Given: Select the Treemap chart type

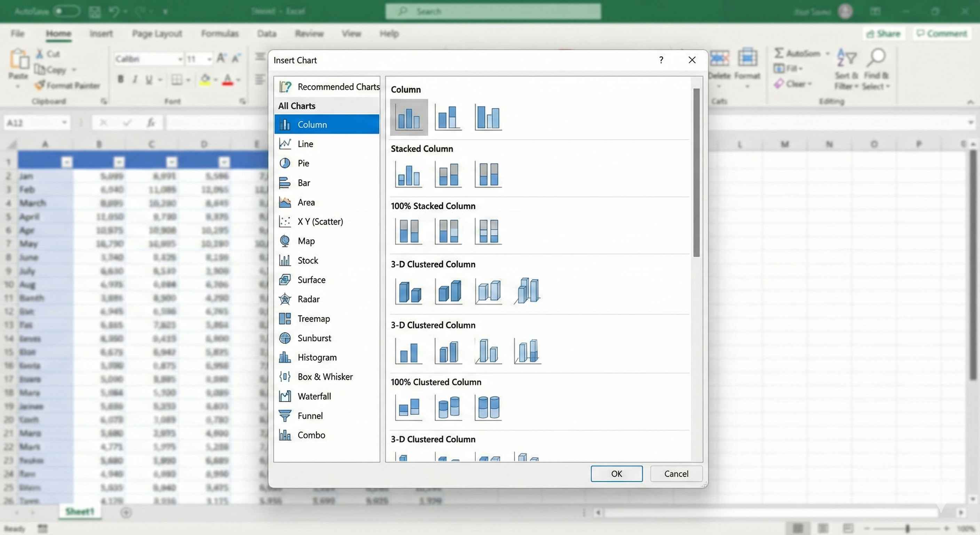Looking at the screenshot, I should pos(314,319).
